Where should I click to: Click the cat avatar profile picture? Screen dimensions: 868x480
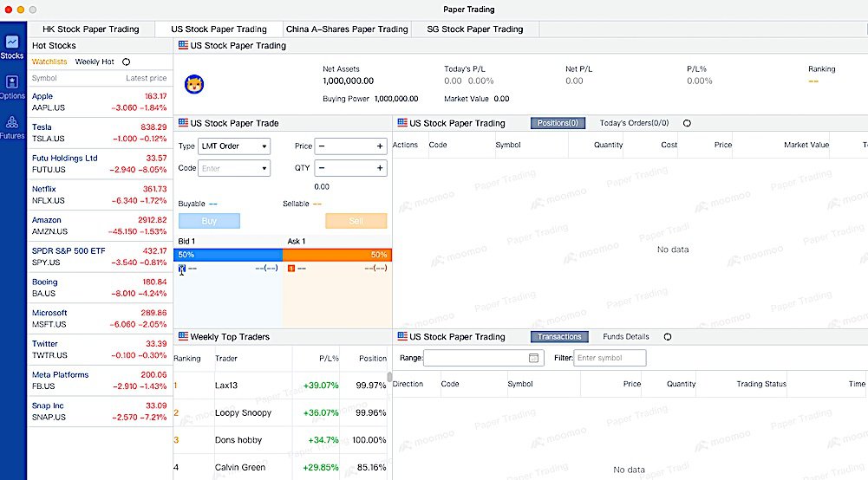(x=194, y=84)
